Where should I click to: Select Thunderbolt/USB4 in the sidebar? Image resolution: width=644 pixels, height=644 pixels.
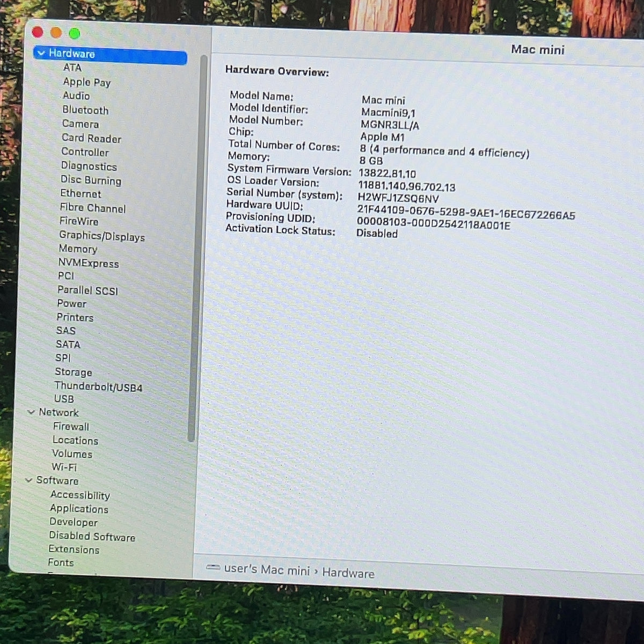click(98, 387)
